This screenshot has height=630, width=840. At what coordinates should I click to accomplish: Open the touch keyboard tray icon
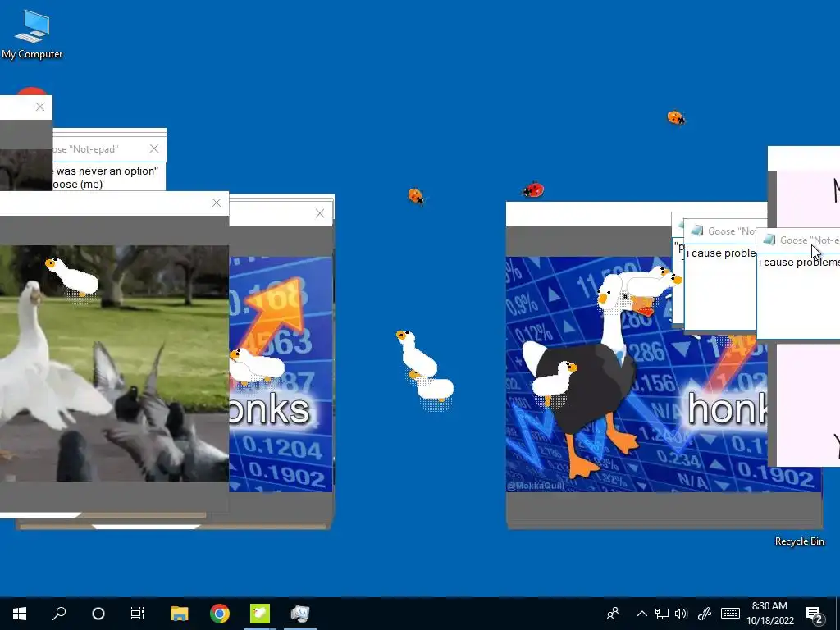pyautogui.click(x=730, y=614)
